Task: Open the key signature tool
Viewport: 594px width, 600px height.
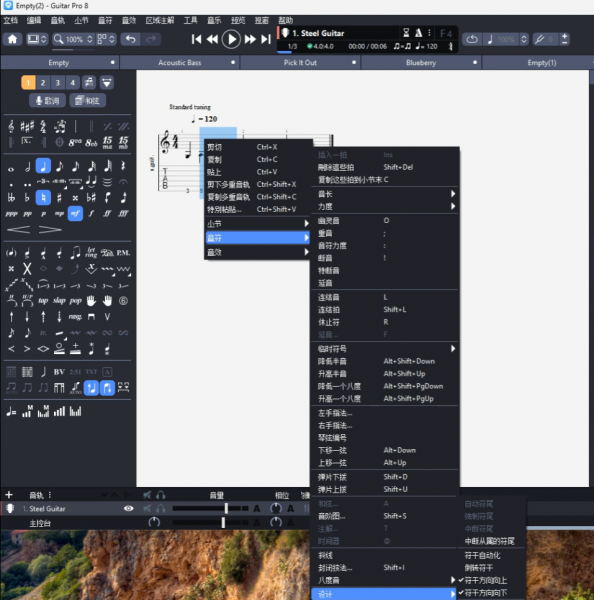Action: point(27,126)
